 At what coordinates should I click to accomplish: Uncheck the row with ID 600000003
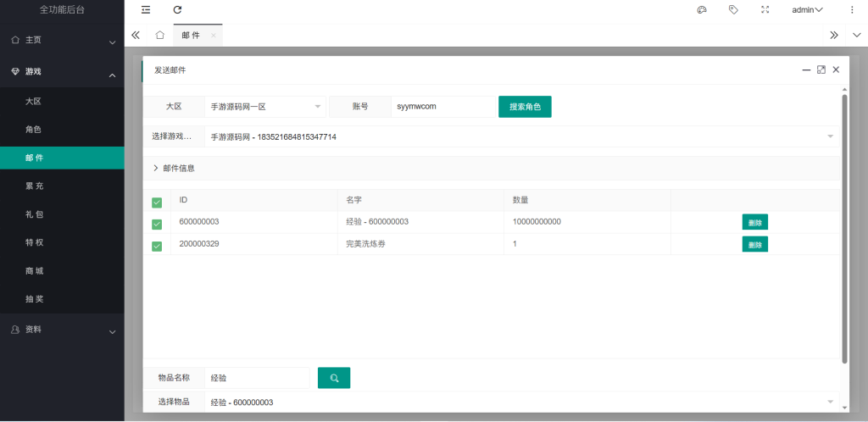click(157, 225)
